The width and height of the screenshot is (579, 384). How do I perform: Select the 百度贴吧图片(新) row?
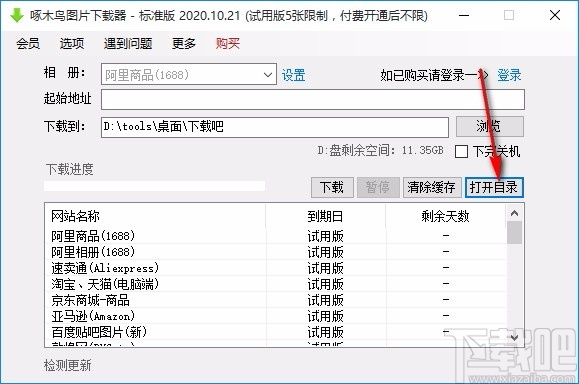(275, 332)
